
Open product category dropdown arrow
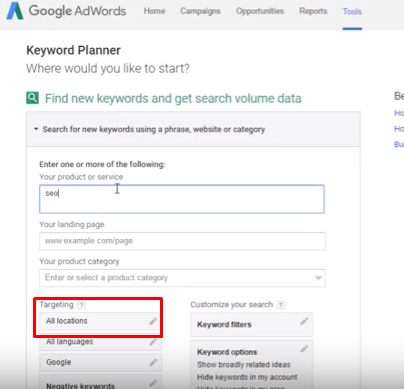click(x=318, y=278)
